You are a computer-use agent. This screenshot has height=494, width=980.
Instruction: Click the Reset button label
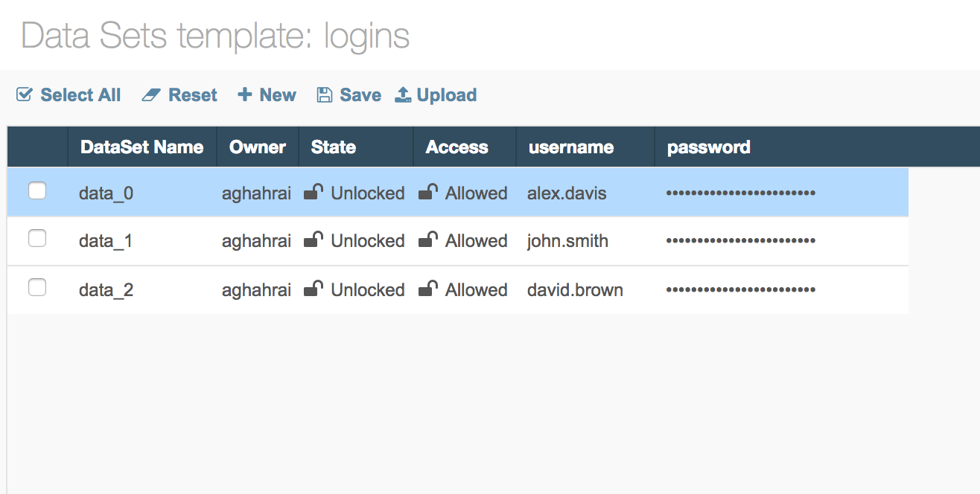pos(193,95)
